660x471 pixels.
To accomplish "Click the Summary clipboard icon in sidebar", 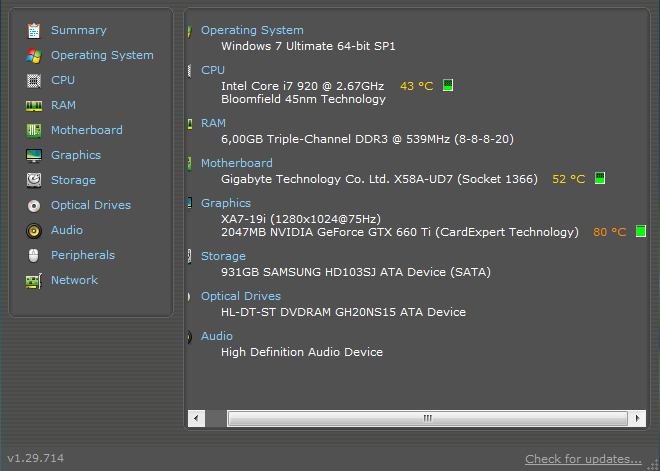I will click(x=34, y=31).
